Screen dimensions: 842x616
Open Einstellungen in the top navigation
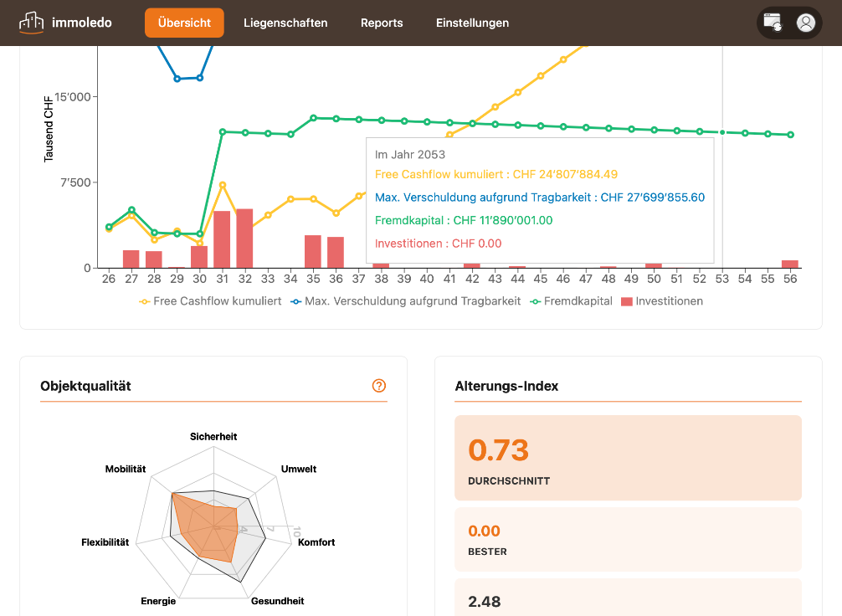[473, 23]
